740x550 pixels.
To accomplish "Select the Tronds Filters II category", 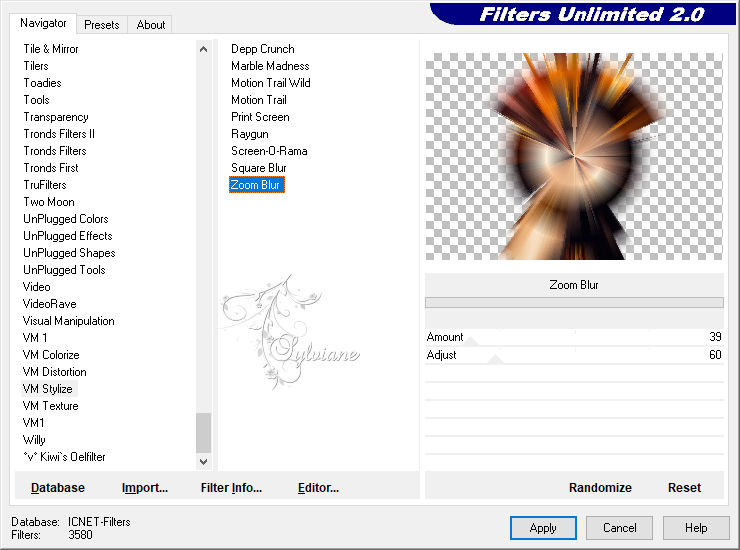I will [59, 134].
